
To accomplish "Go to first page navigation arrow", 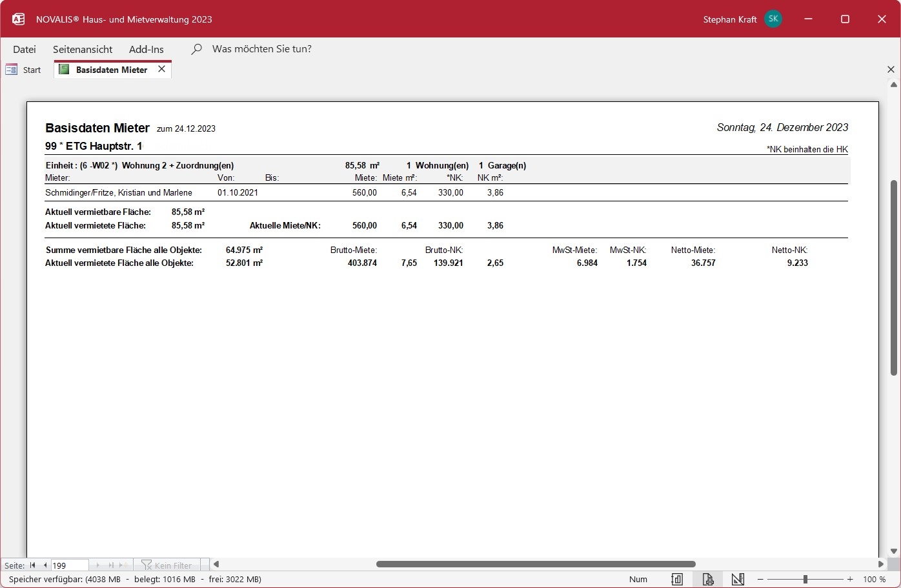I will pos(33,565).
